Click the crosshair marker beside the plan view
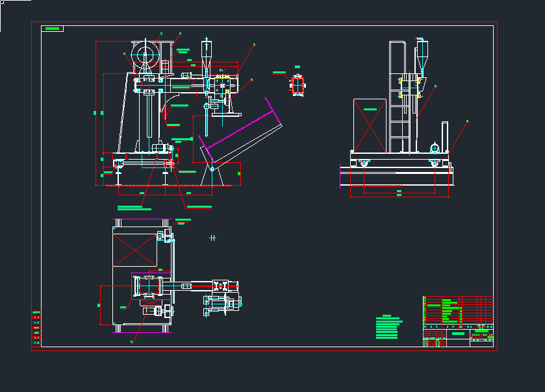The height and width of the screenshot is (392, 545). pyautogui.click(x=212, y=238)
